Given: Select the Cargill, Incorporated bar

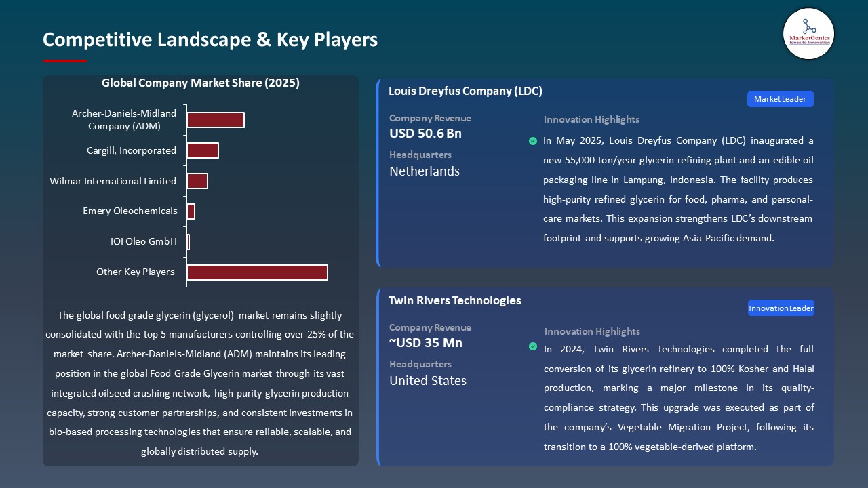Looking at the screenshot, I should tap(203, 150).
